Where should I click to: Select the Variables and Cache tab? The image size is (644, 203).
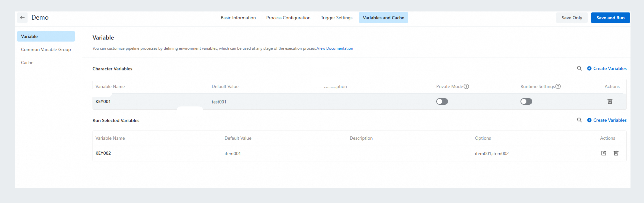[x=383, y=18]
